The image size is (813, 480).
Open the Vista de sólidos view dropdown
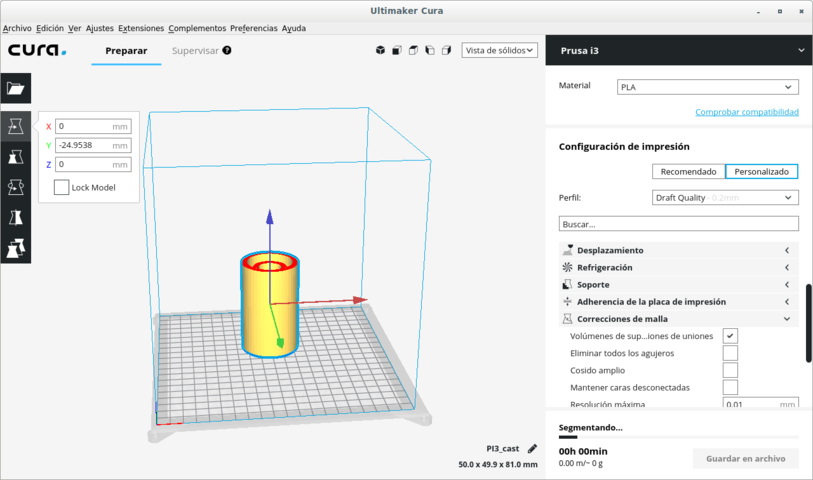[499, 50]
